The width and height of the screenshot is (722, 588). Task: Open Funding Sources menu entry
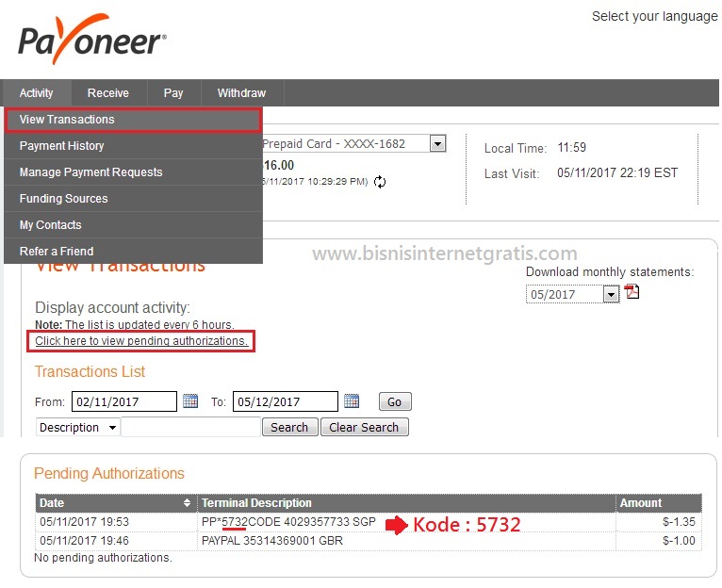pos(133,199)
